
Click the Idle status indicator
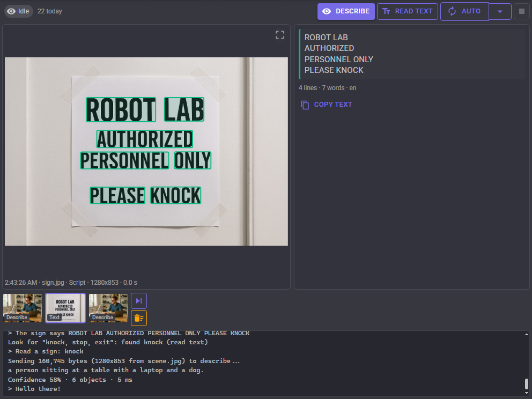[19, 11]
